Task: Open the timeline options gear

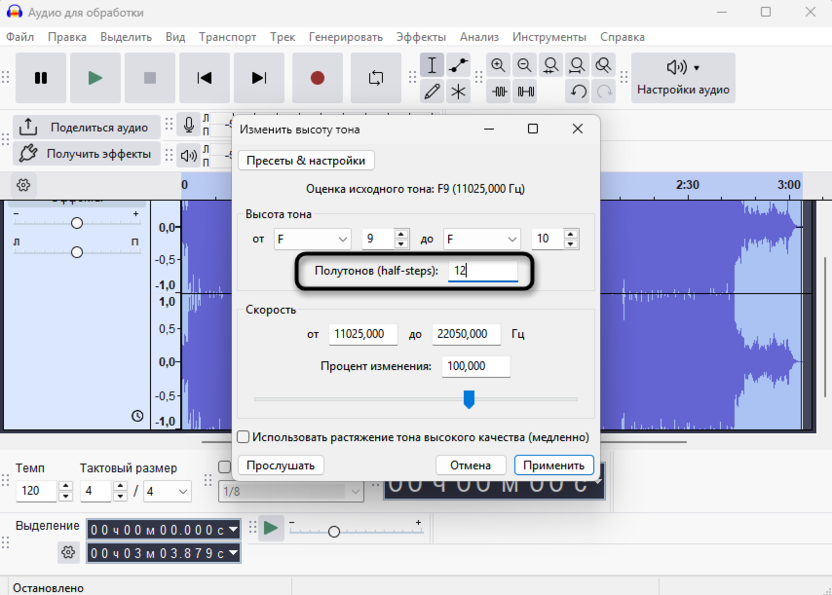Action: click(23, 185)
